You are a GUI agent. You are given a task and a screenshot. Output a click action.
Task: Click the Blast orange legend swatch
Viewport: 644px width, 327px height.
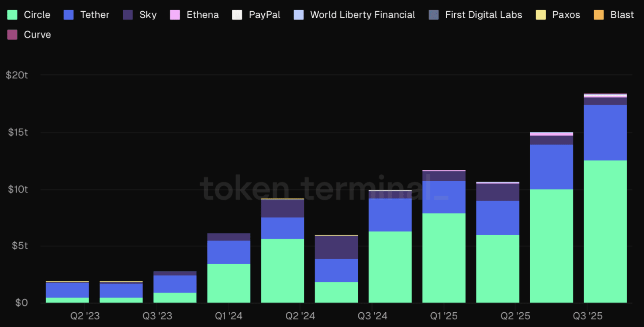tap(599, 15)
